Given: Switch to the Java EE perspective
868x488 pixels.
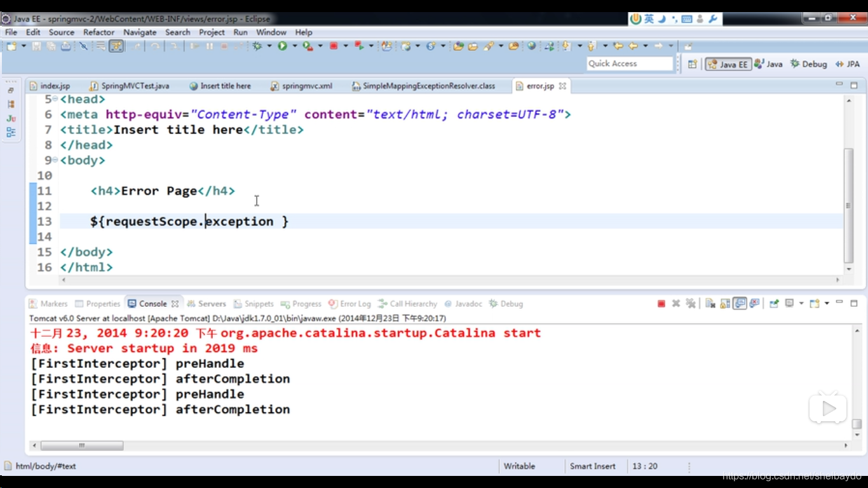Looking at the screenshot, I should pyautogui.click(x=728, y=64).
